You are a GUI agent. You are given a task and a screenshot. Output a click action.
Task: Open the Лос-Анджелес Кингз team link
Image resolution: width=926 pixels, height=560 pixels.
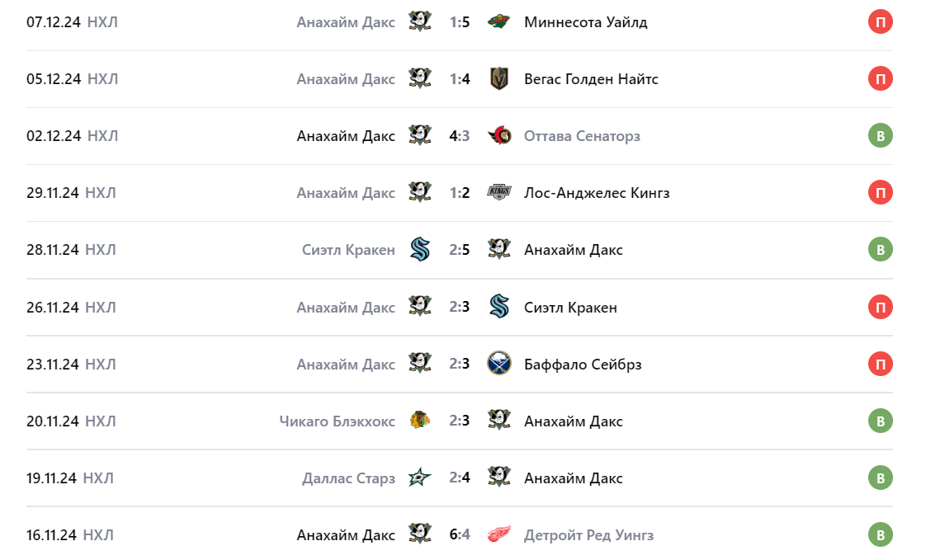[597, 193]
